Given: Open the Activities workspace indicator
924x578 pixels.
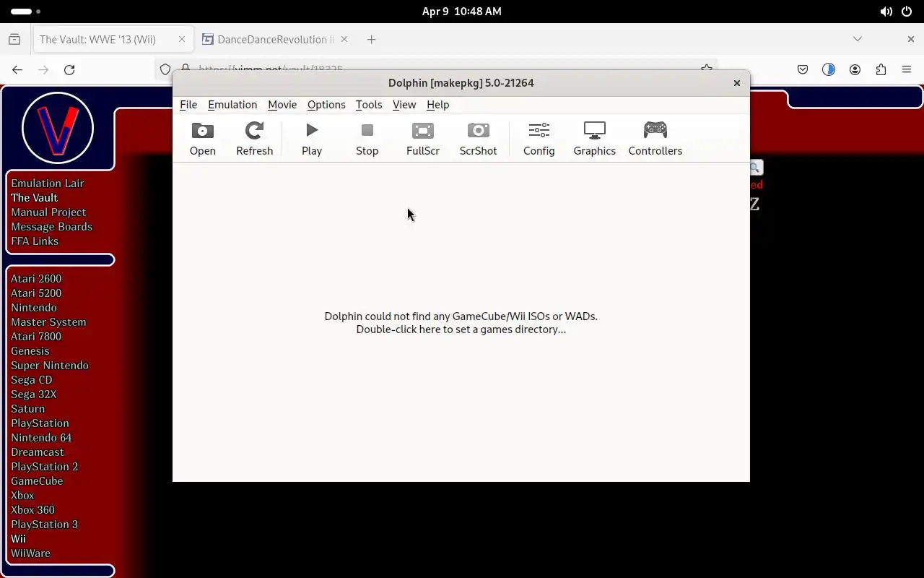Looking at the screenshot, I should point(26,12).
